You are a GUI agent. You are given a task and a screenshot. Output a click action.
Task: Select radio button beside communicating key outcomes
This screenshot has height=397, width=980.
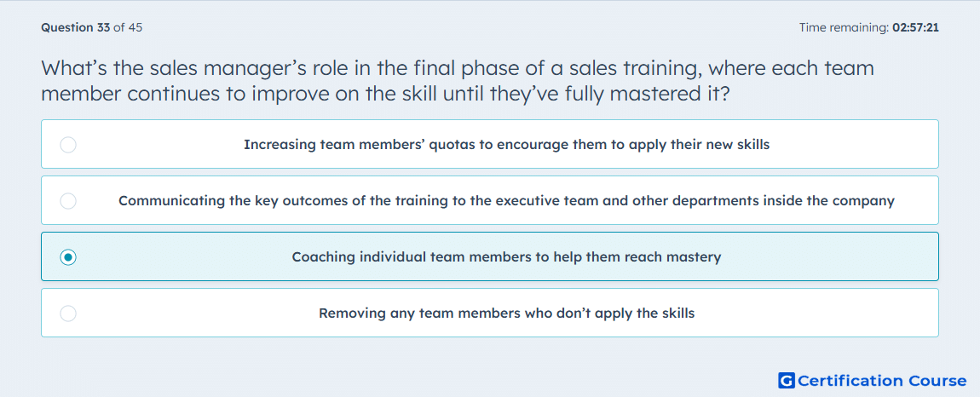(x=68, y=201)
